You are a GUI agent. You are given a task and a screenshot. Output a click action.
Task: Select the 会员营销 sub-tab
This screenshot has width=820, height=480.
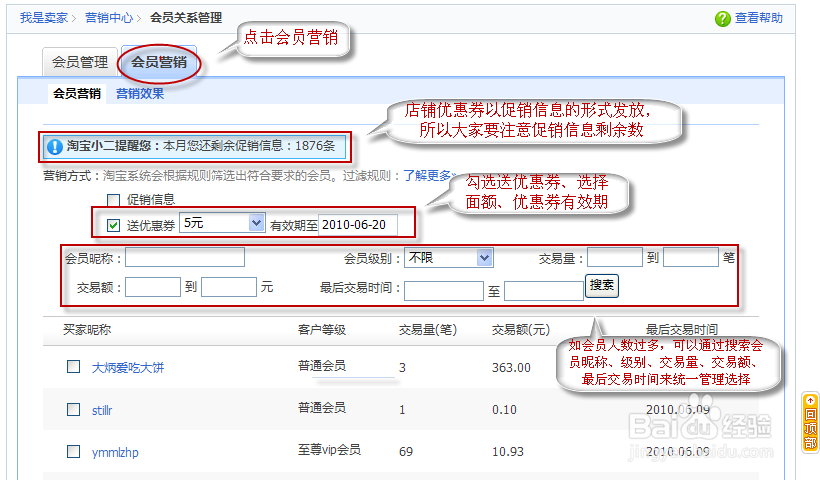point(77,94)
